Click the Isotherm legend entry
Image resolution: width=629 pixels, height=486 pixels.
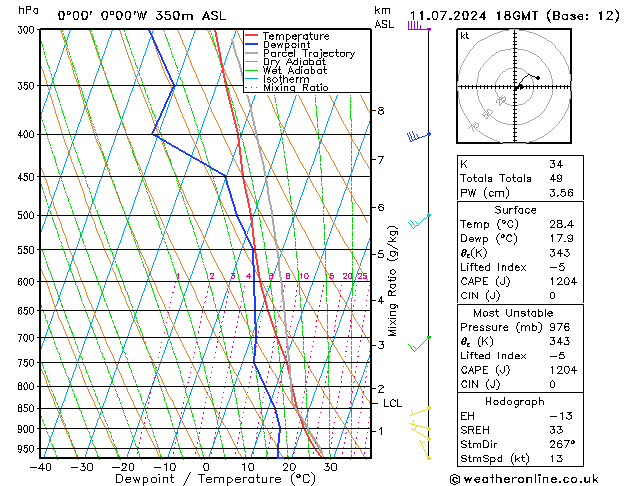point(277,79)
